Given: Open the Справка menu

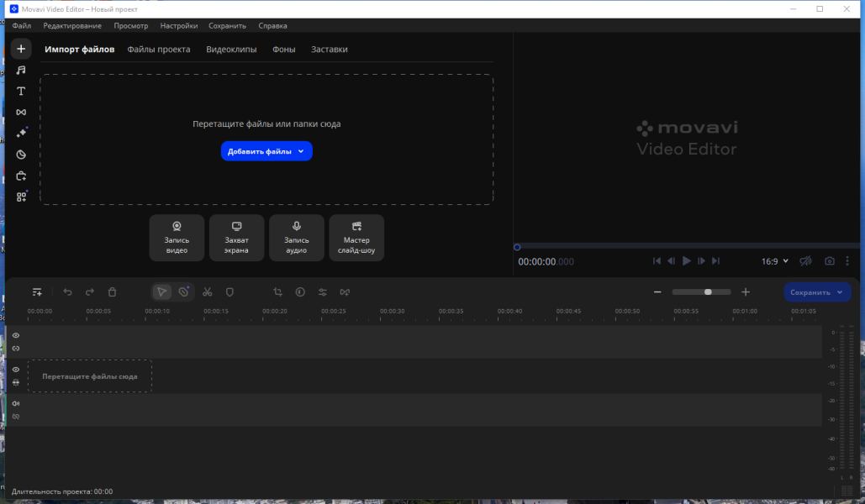Looking at the screenshot, I should tap(272, 26).
